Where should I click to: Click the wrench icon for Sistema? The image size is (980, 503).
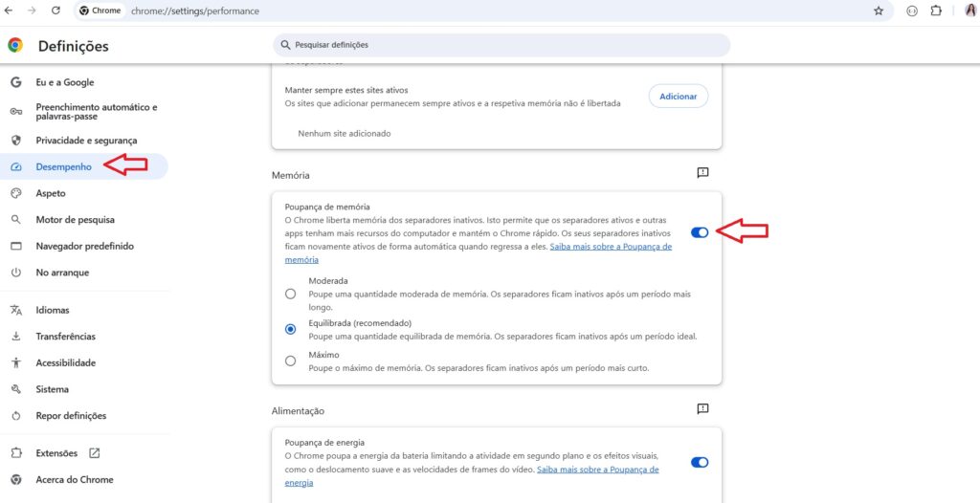[x=16, y=389]
